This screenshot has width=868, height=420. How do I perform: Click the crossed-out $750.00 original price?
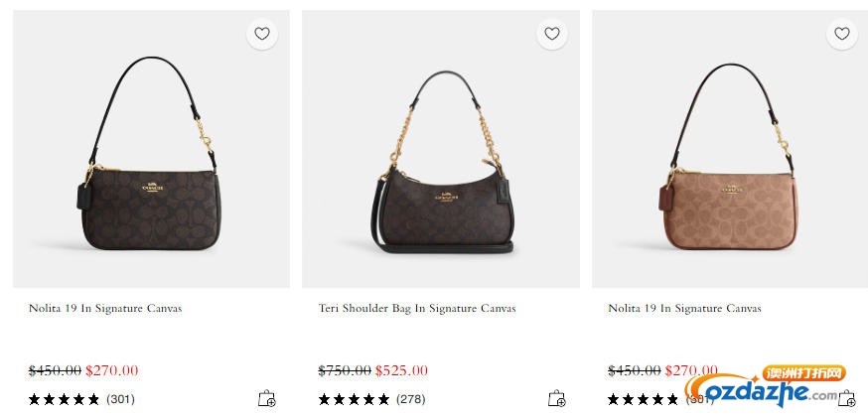point(345,370)
